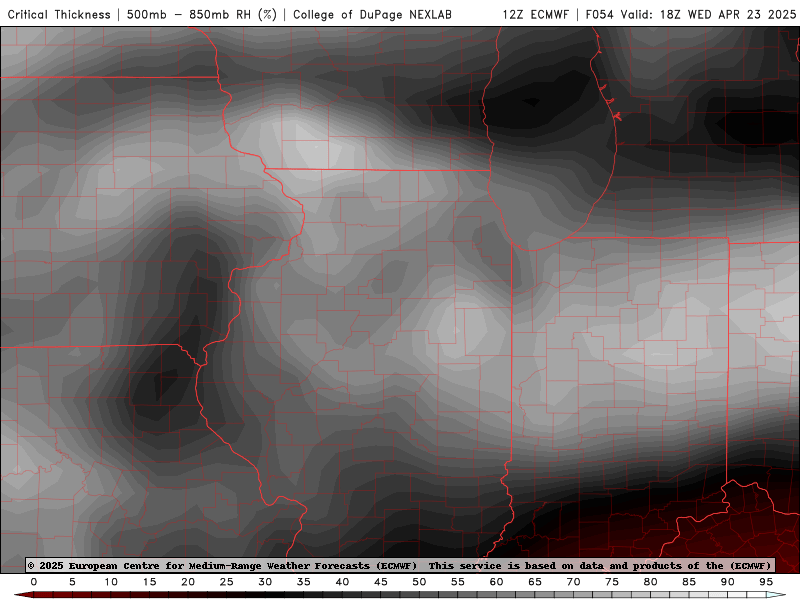Click the 85 value on the color scale
Viewport: 800px width, 600px height.
[x=689, y=582]
